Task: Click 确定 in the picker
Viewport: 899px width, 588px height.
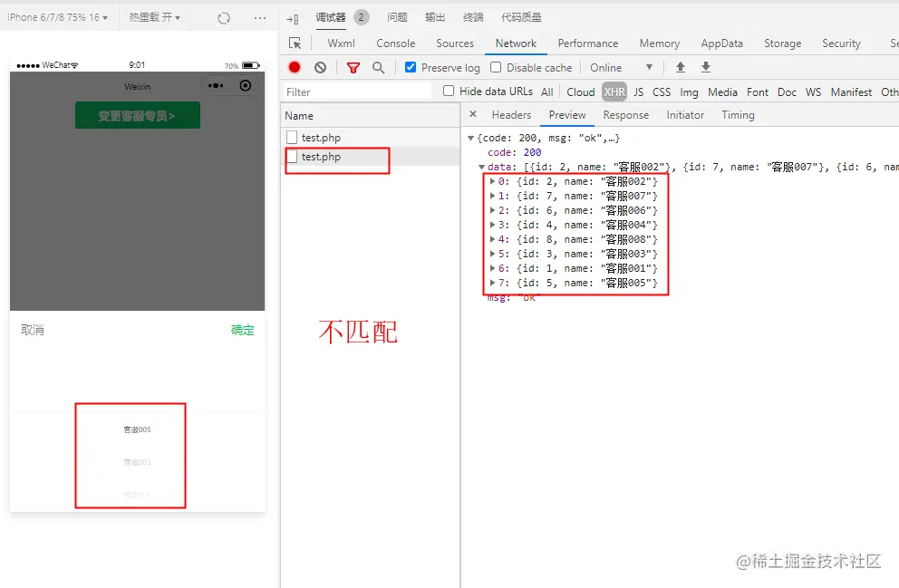Action: [x=243, y=330]
